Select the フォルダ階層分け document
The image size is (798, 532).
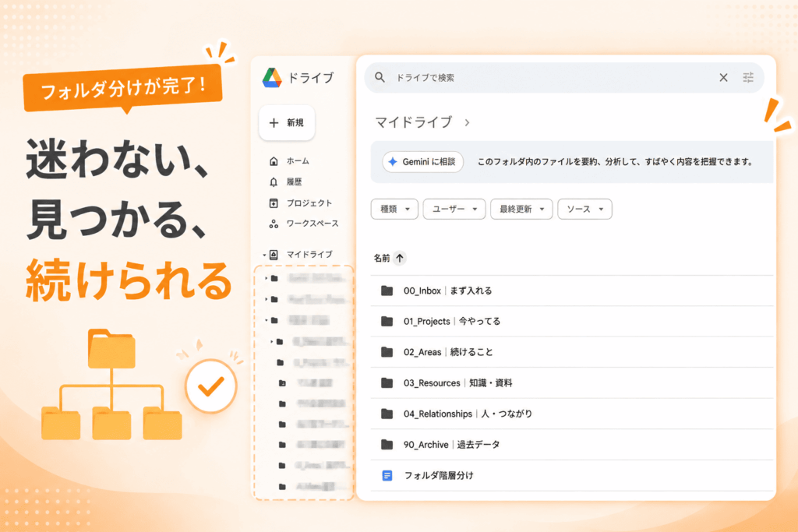pyautogui.click(x=571, y=476)
